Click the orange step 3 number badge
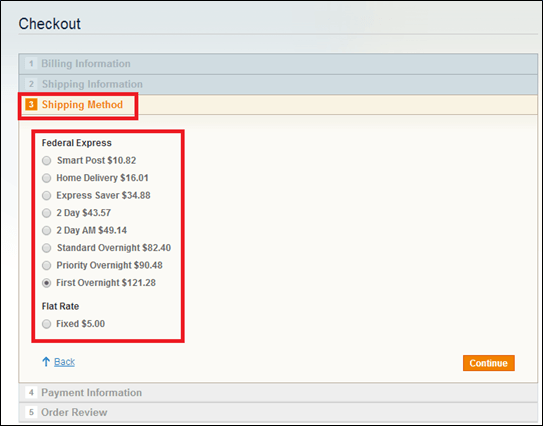 (x=31, y=104)
